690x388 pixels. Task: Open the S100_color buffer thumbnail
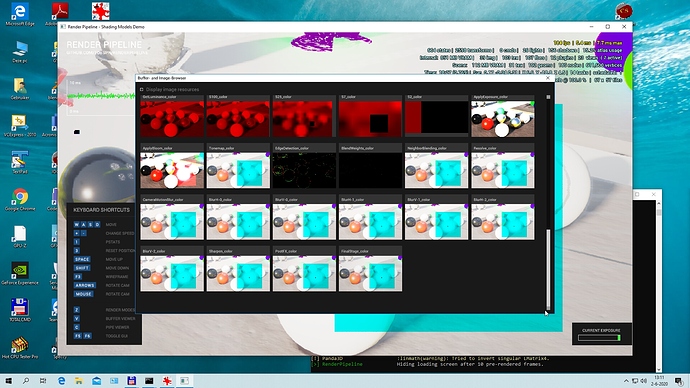tap(238, 119)
